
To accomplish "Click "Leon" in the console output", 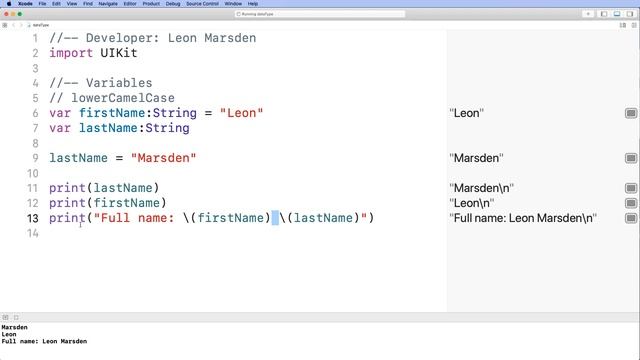I will coord(9,334).
